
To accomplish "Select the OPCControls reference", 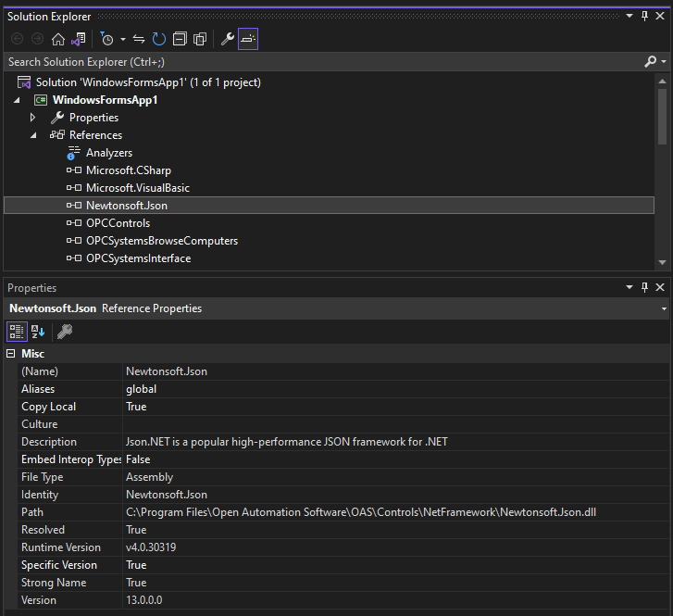I will coord(118,223).
